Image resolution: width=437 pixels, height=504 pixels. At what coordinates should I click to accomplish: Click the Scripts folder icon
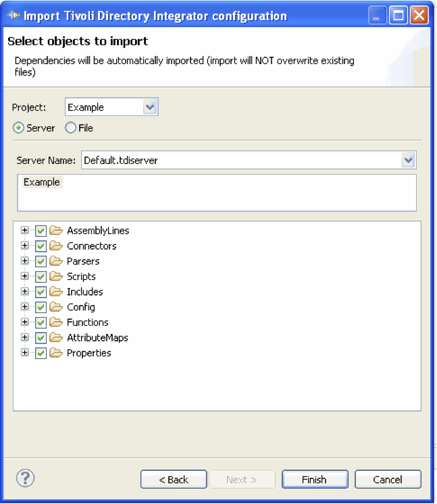coord(56,276)
